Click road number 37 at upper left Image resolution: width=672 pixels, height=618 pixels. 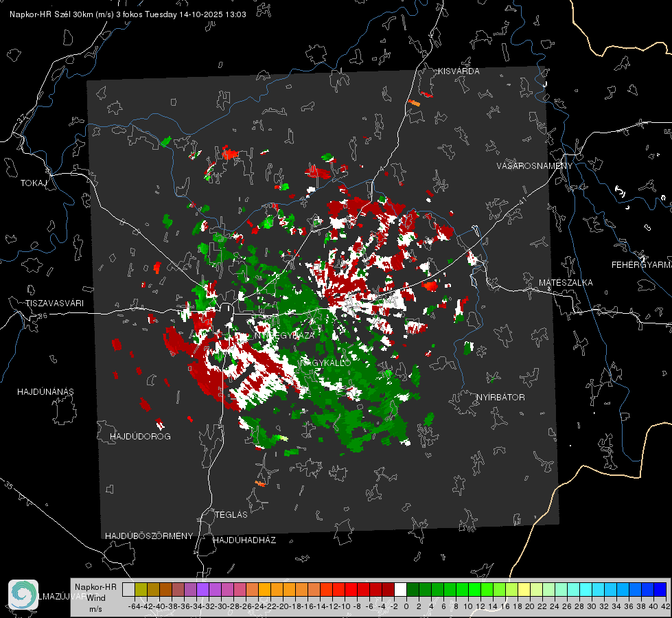coord(21,118)
